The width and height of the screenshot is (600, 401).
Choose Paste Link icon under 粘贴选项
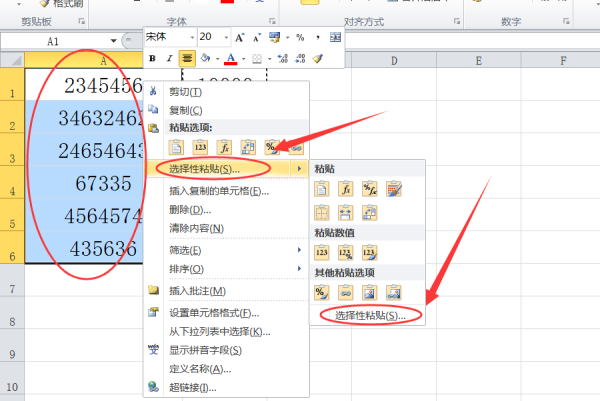tap(296, 147)
